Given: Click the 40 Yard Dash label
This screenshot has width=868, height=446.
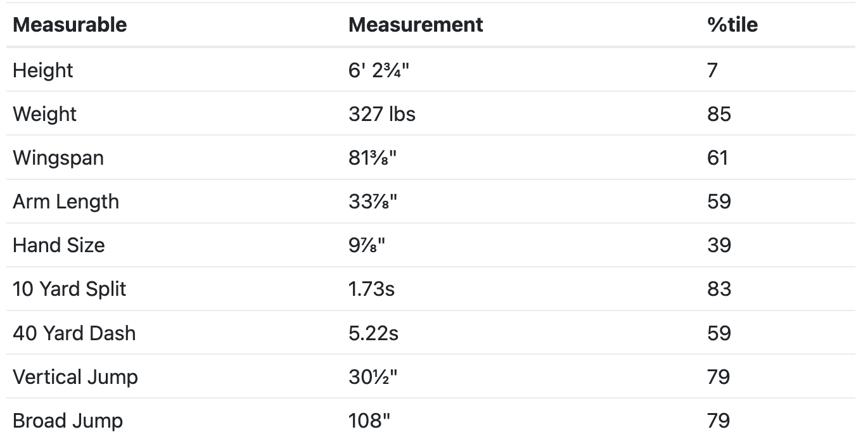Looking at the screenshot, I should (x=74, y=333).
